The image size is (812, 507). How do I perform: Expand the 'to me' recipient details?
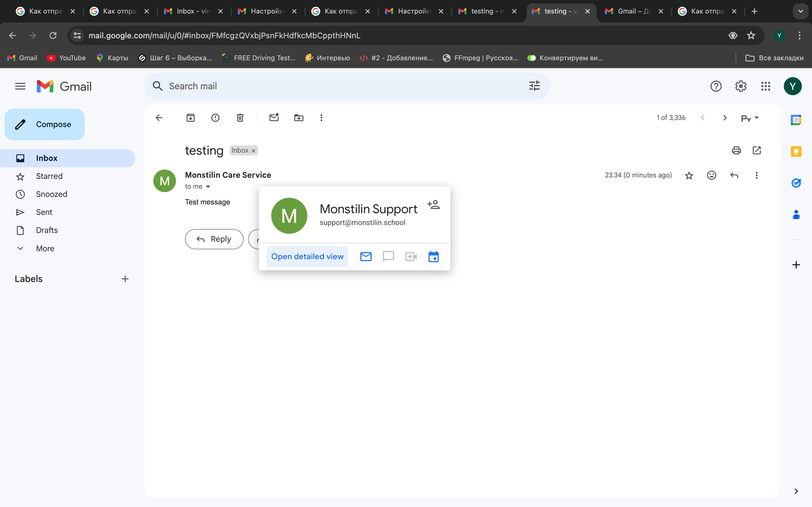pos(208,187)
